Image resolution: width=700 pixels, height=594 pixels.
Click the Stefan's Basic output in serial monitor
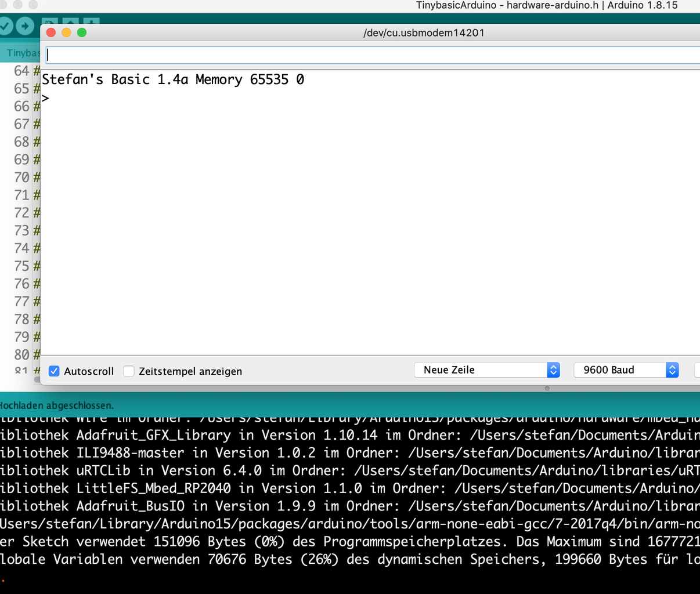coord(174,79)
